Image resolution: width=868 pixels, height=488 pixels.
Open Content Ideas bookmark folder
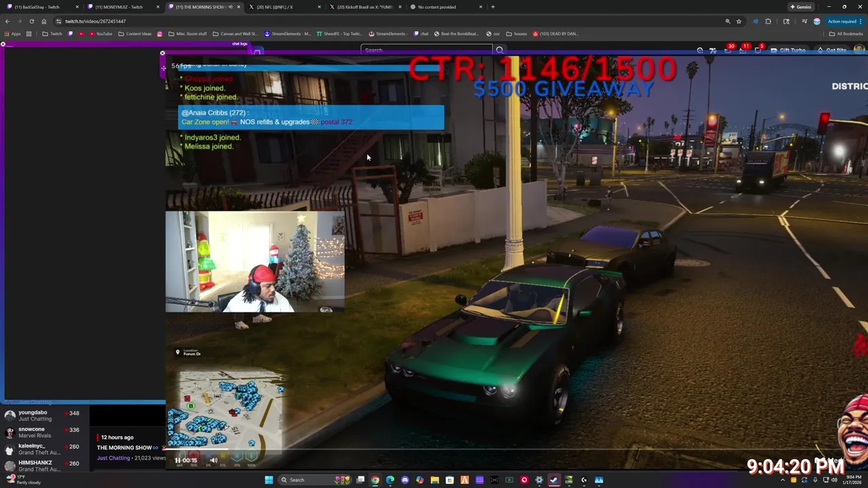(135, 33)
